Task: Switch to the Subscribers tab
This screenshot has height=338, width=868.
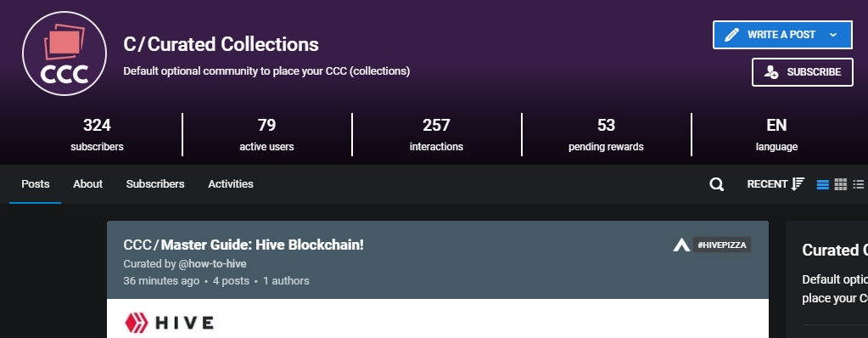Action: (155, 184)
